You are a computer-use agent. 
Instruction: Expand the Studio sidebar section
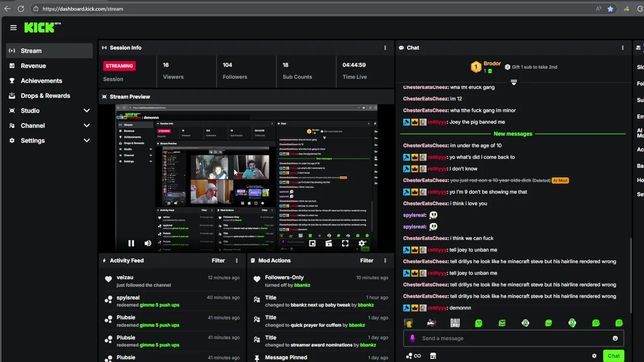click(x=49, y=111)
